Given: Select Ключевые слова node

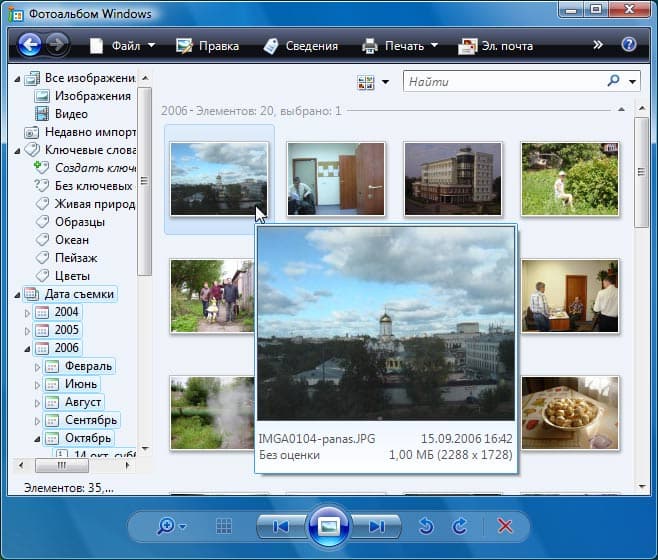Looking at the screenshot, I should click(x=90, y=150).
